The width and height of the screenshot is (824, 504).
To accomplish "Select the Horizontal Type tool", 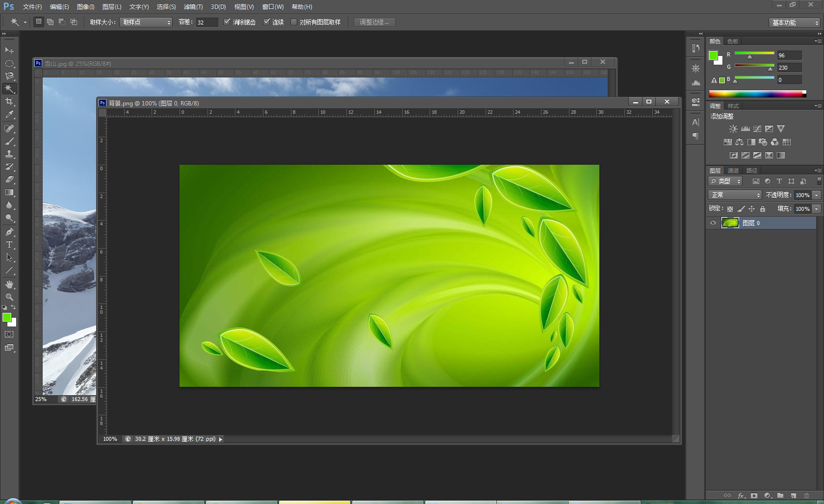I will click(9, 245).
